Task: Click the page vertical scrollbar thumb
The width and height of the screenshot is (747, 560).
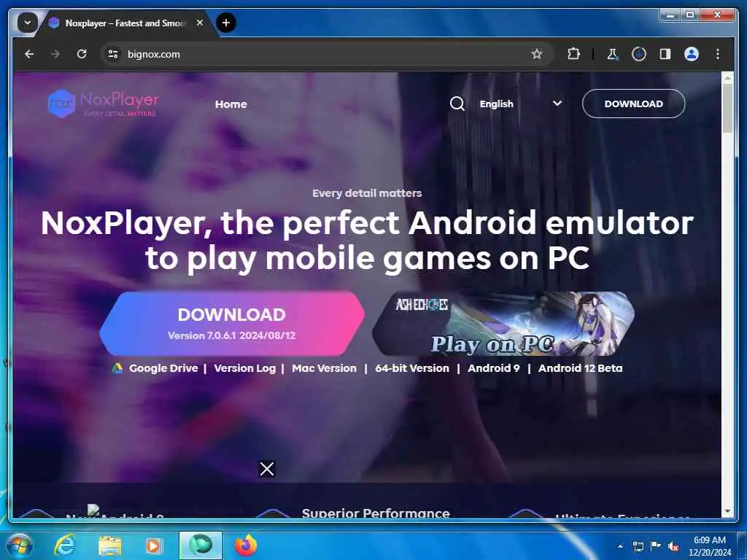Action: (727, 109)
